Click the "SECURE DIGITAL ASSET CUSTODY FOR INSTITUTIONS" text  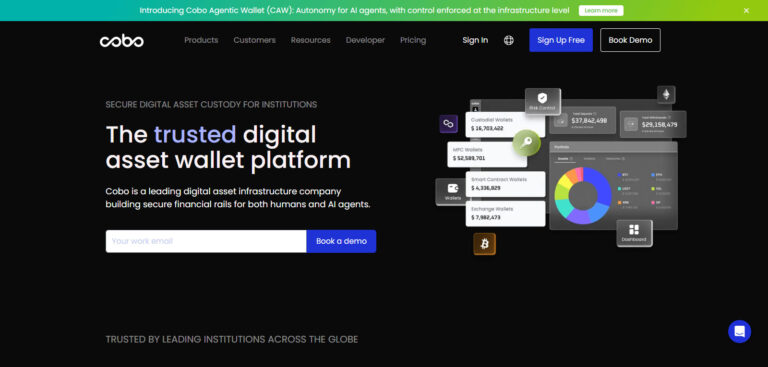tap(211, 104)
